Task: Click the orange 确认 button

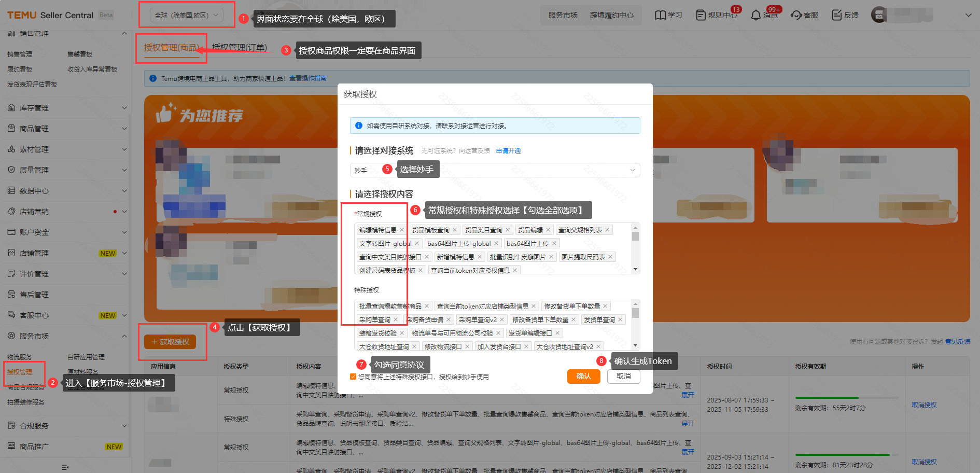Action: pos(583,377)
